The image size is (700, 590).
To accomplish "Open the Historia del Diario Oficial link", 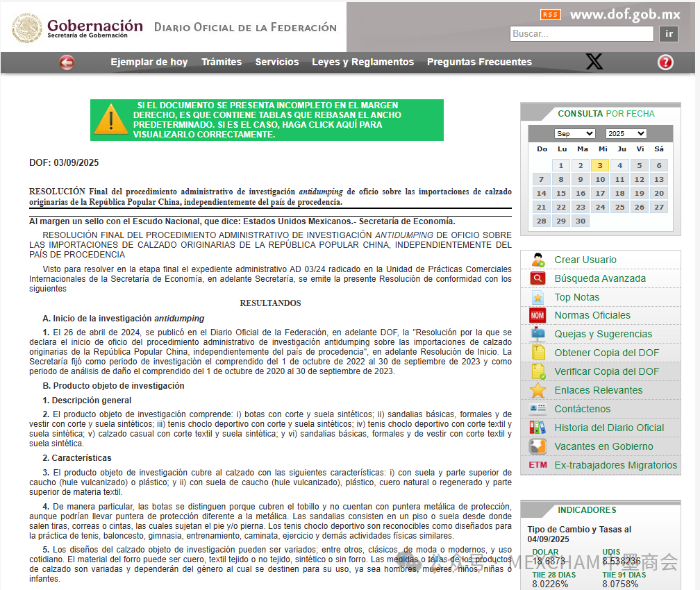I will coord(609,428).
